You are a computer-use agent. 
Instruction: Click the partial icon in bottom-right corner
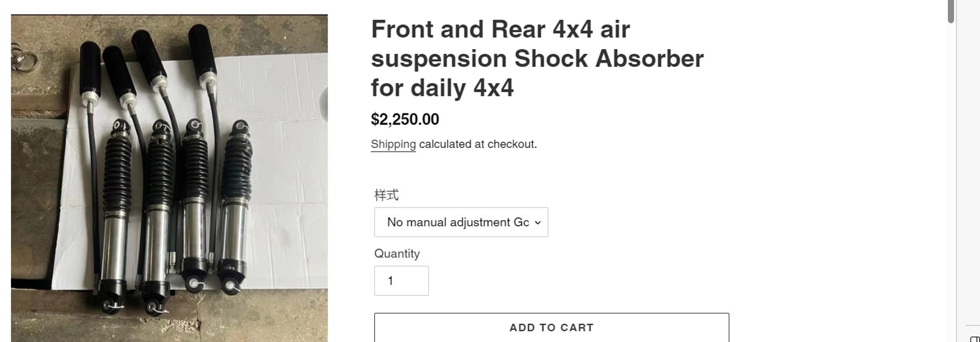pyautogui.click(x=975, y=339)
